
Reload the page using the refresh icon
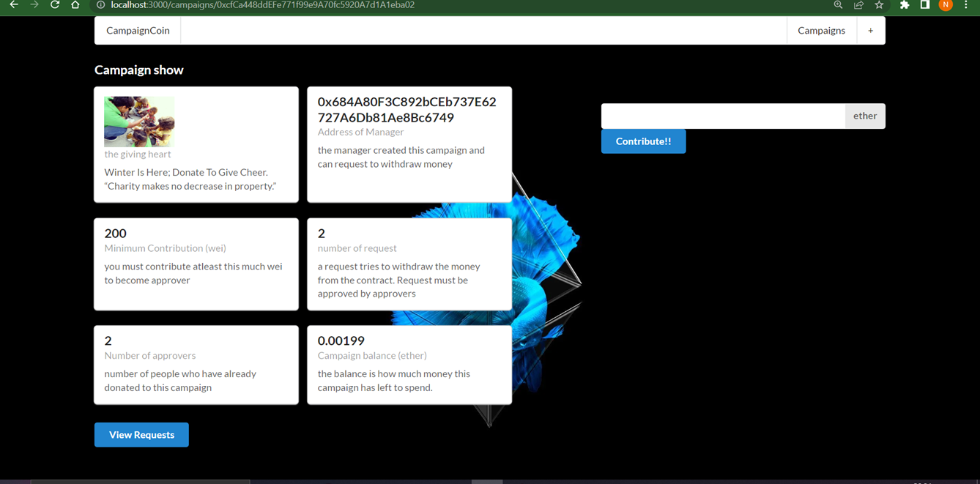coord(54,5)
